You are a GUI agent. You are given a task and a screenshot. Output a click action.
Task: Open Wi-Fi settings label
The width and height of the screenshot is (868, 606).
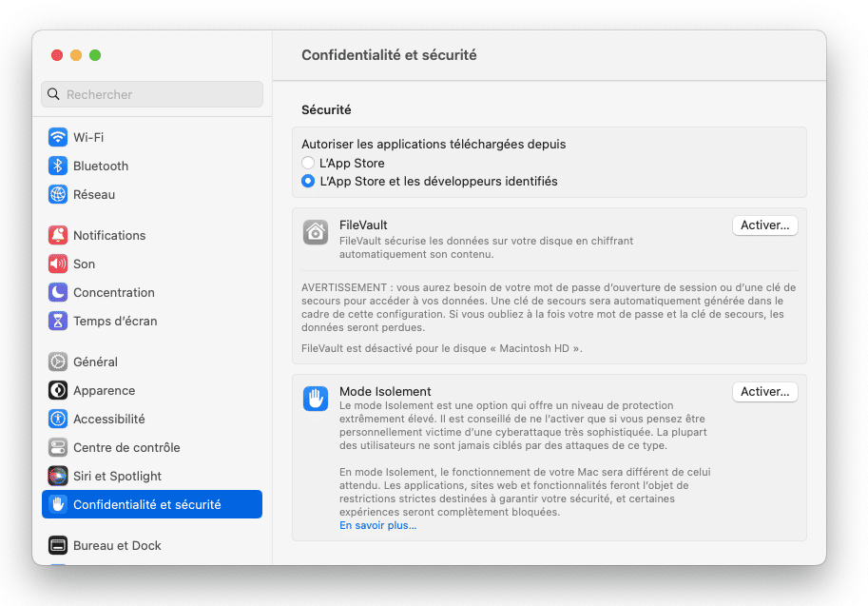(x=88, y=137)
